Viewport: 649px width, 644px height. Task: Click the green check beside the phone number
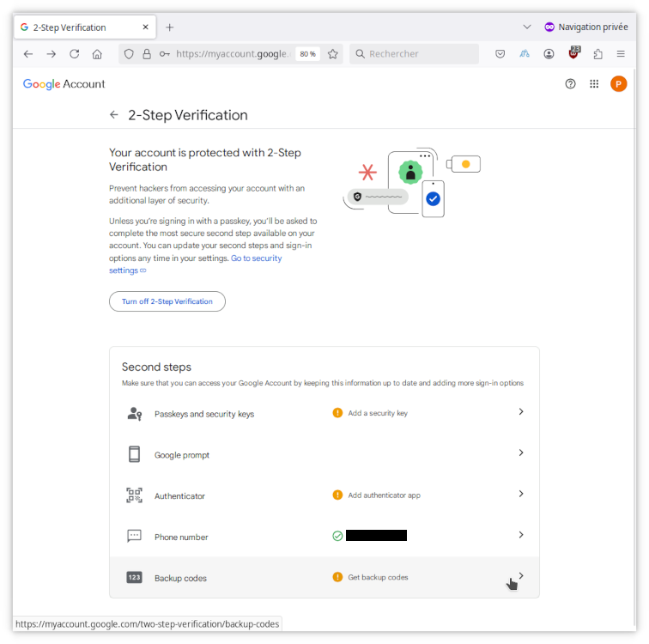pyautogui.click(x=337, y=536)
